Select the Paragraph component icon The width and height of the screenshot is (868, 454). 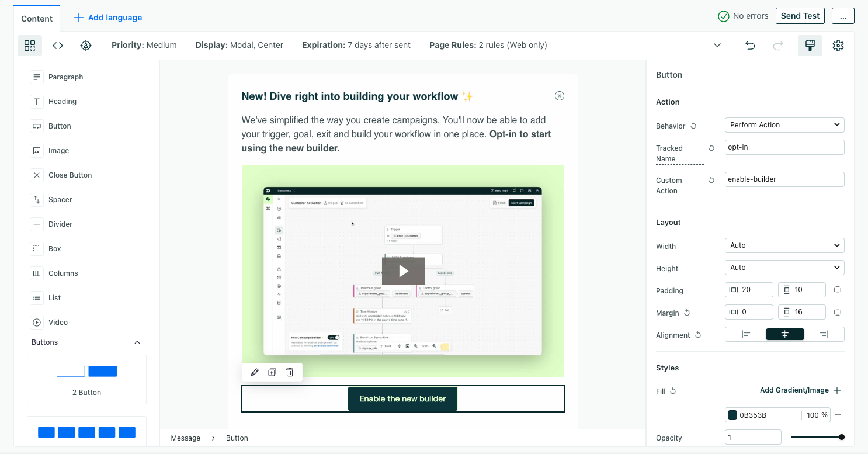(x=37, y=77)
